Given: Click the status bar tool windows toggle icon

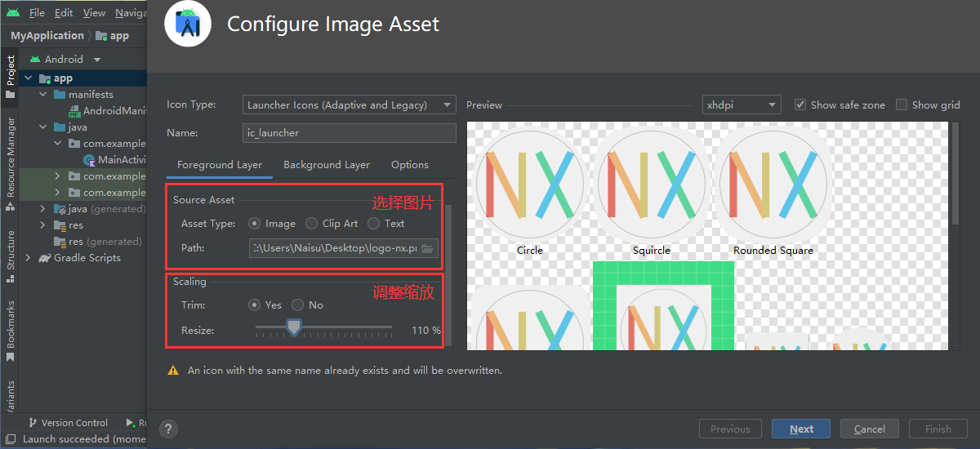Looking at the screenshot, I should pyautogui.click(x=11, y=439).
